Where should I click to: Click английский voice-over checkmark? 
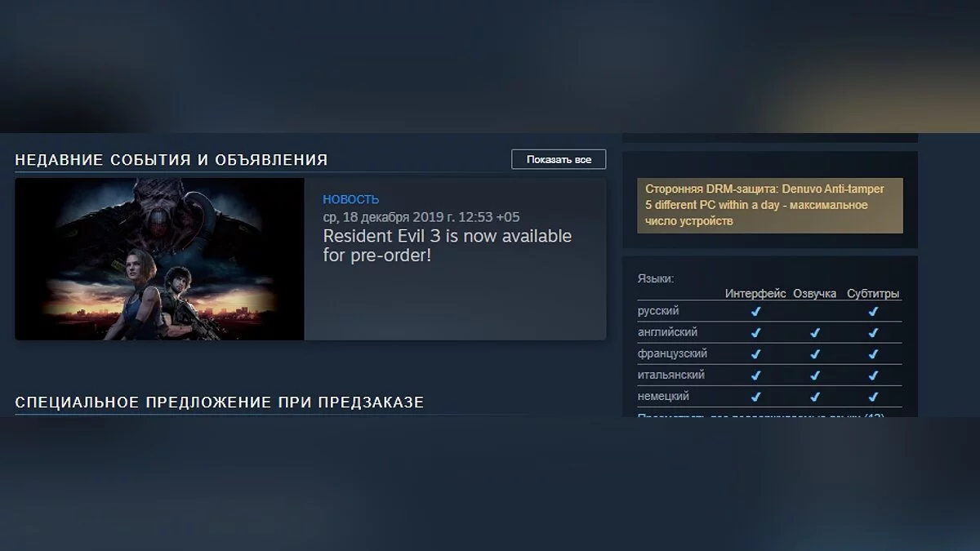click(814, 333)
